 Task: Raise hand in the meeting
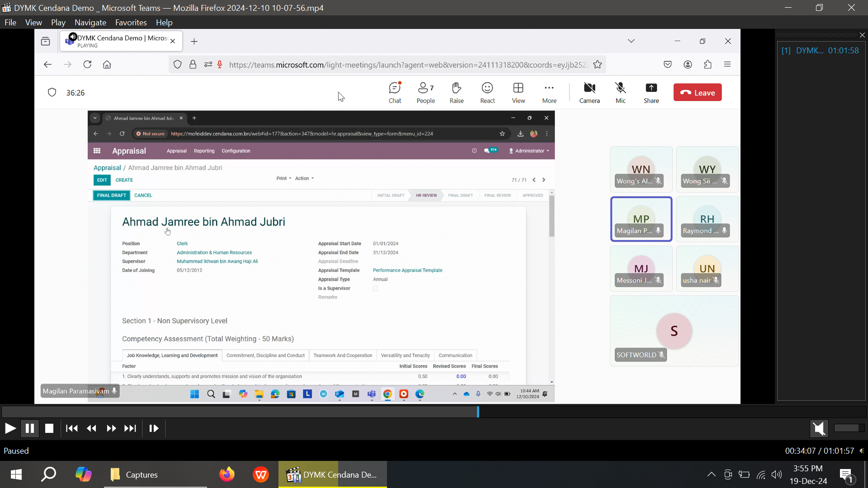[456, 93]
